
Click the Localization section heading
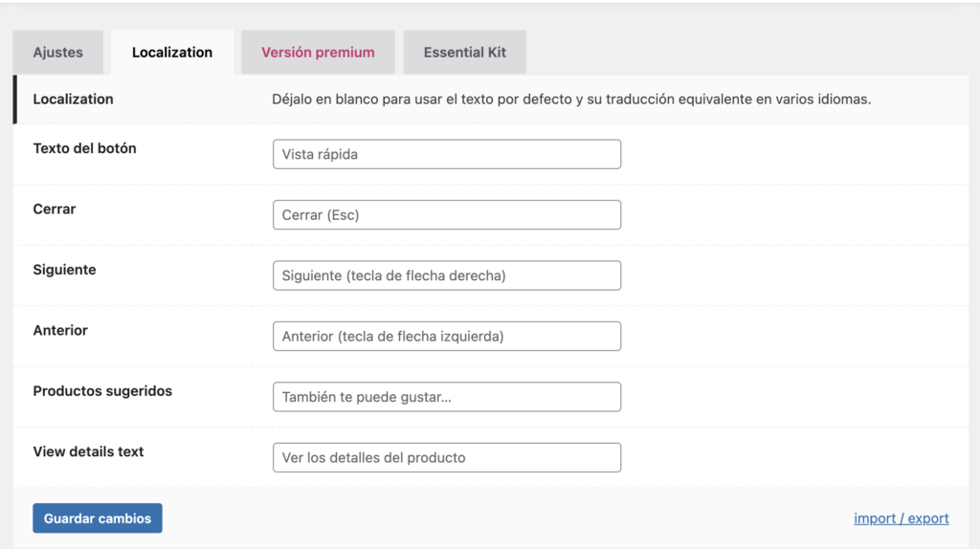[x=74, y=99]
